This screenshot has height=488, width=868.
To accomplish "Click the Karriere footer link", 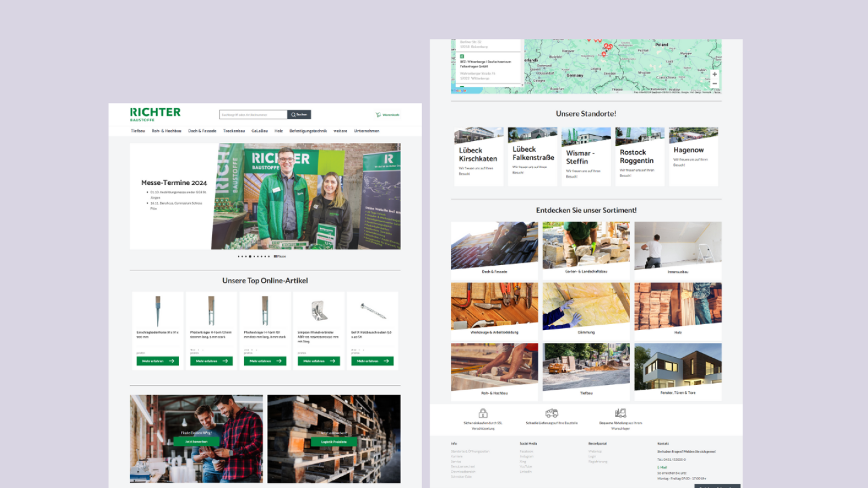I will tap(456, 456).
